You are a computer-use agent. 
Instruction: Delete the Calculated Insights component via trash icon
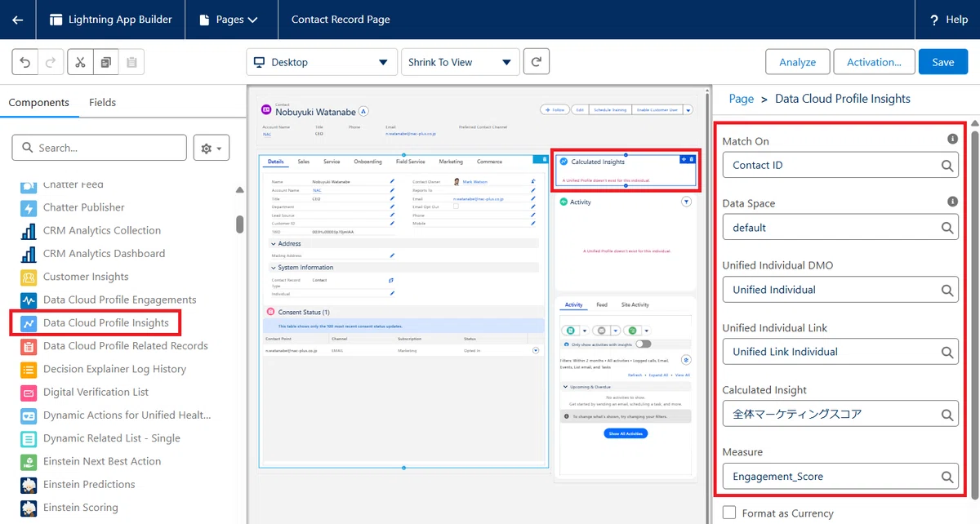click(x=692, y=159)
